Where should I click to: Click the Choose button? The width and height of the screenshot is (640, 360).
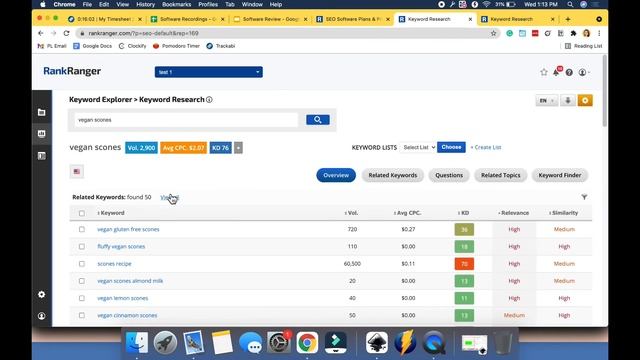tap(451, 147)
